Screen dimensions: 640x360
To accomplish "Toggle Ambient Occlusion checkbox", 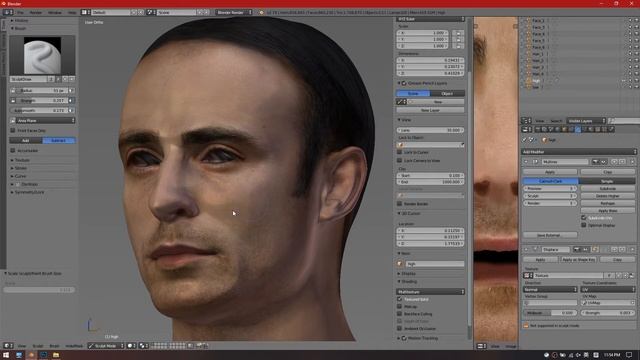I will 400,329.
